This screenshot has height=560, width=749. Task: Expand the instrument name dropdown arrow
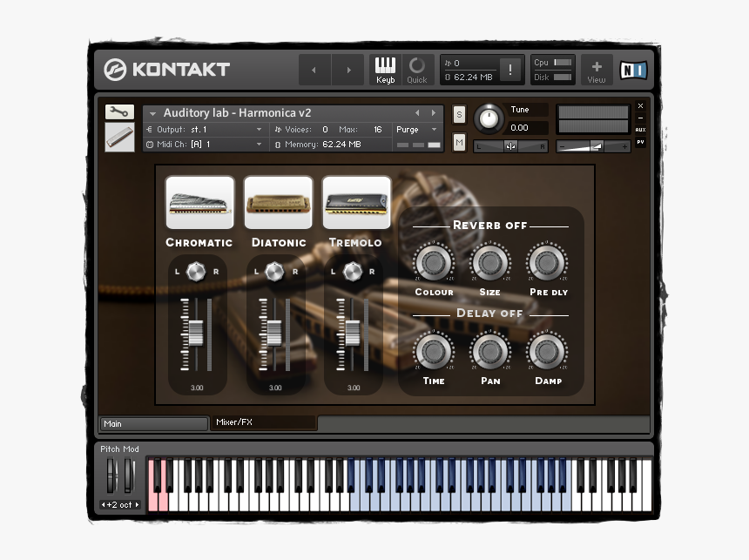153,114
